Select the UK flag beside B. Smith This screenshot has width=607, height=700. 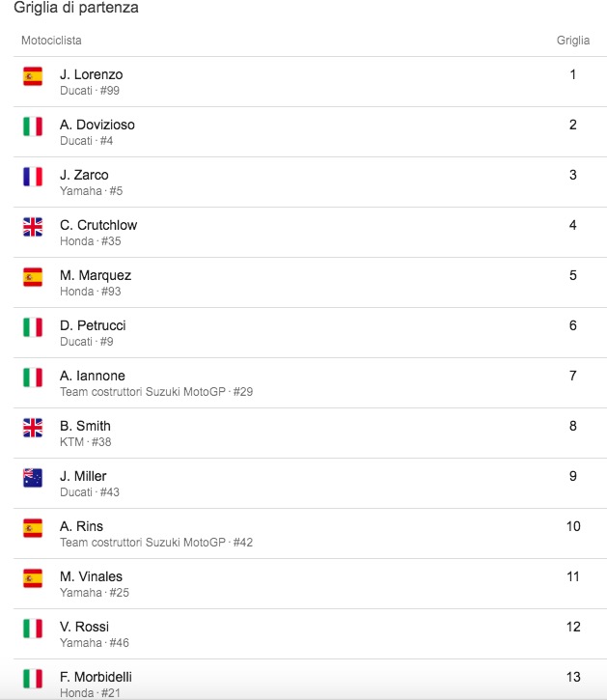click(33, 428)
